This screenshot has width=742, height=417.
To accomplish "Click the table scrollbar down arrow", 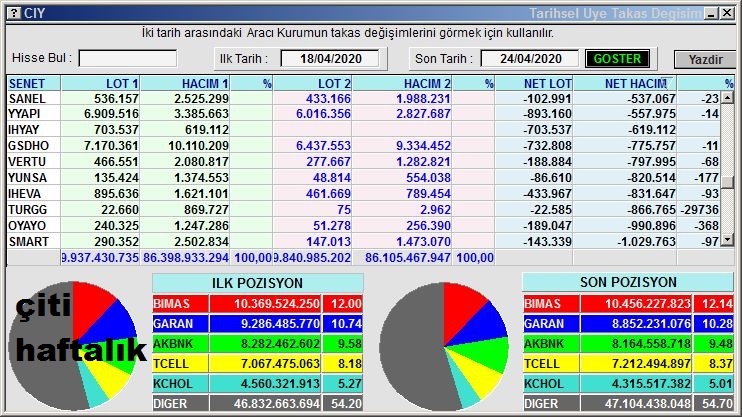I will coord(727,240).
